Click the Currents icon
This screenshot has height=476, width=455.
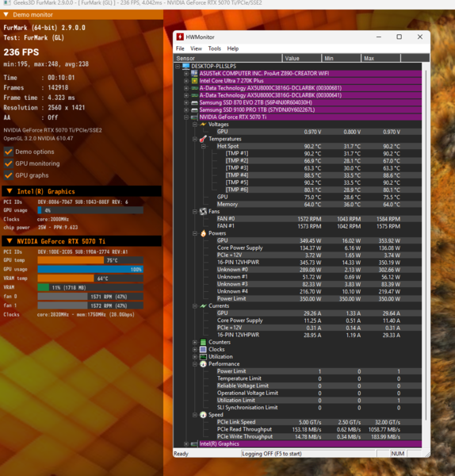click(x=203, y=306)
